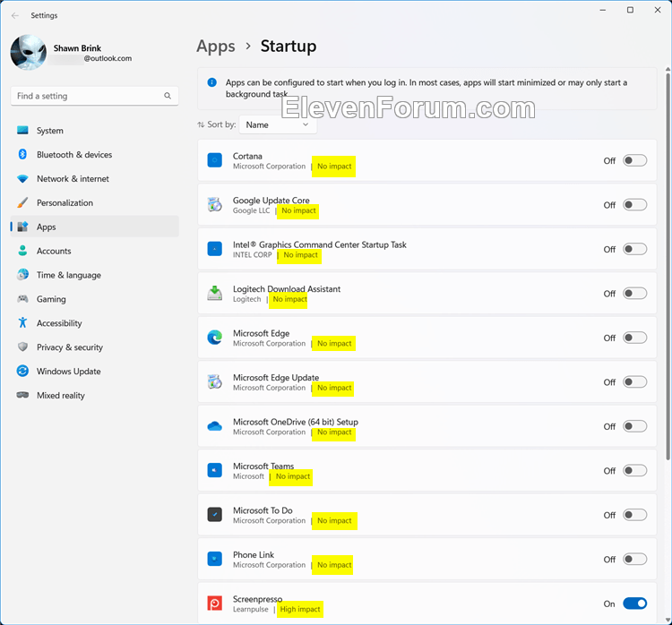This screenshot has height=625, width=672.
Task: Open Time & language settings
Action: point(94,275)
